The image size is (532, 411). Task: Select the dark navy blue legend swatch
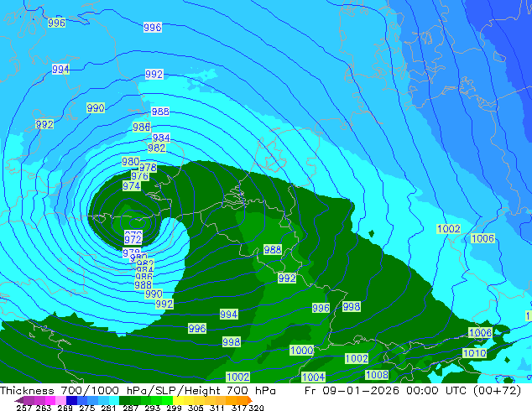point(71,400)
